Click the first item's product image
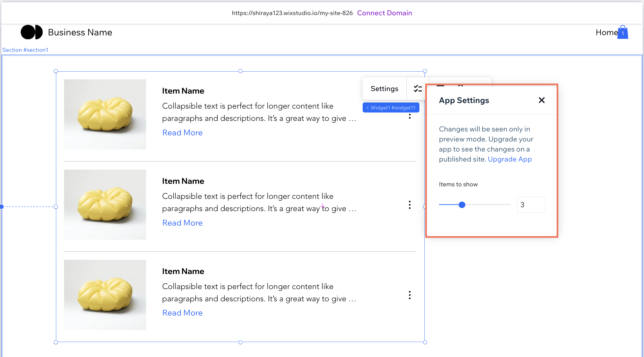644x357 pixels. coord(105,114)
